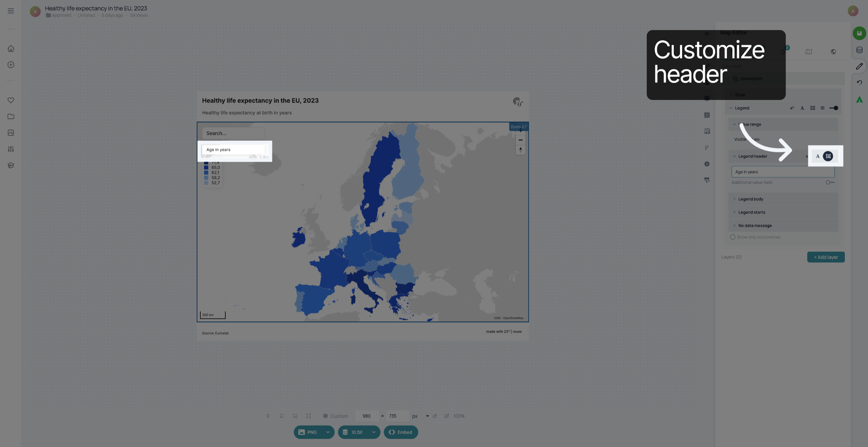Click the Legend grid layout icon

[x=822, y=108]
